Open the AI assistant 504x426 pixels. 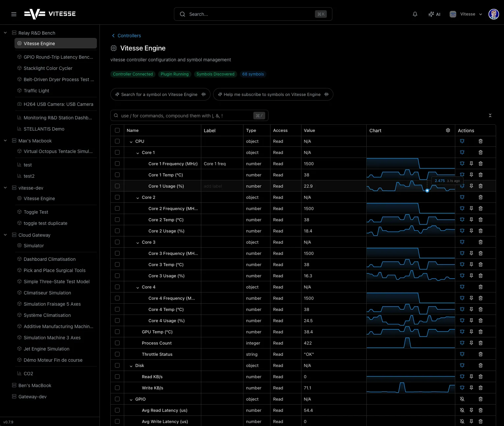click(434, 14)
